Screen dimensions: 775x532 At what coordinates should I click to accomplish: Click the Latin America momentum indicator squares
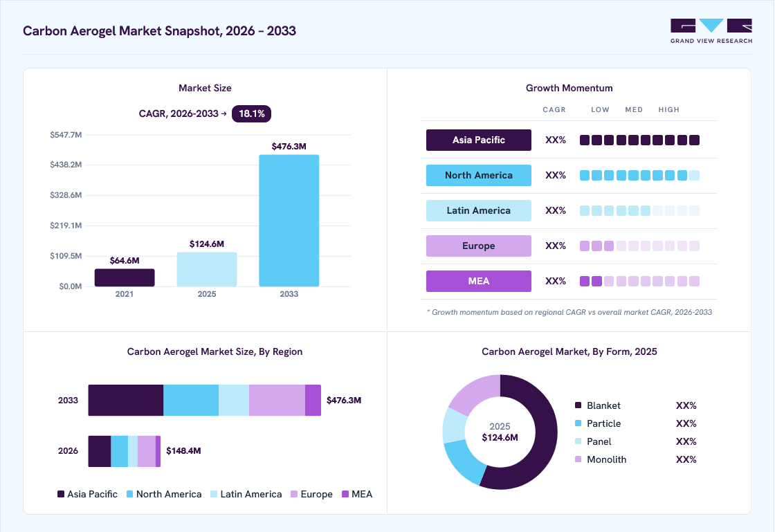click(x=639, y=210)
